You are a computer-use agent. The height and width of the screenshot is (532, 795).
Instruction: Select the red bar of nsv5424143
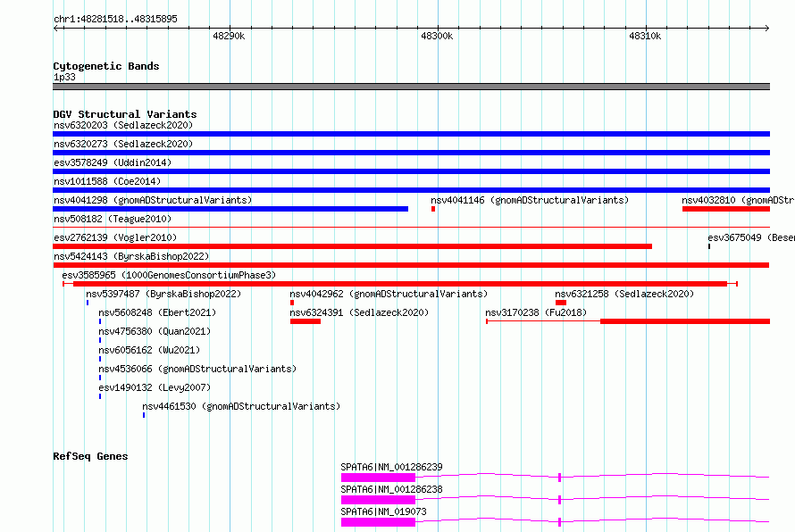point(411,265)
